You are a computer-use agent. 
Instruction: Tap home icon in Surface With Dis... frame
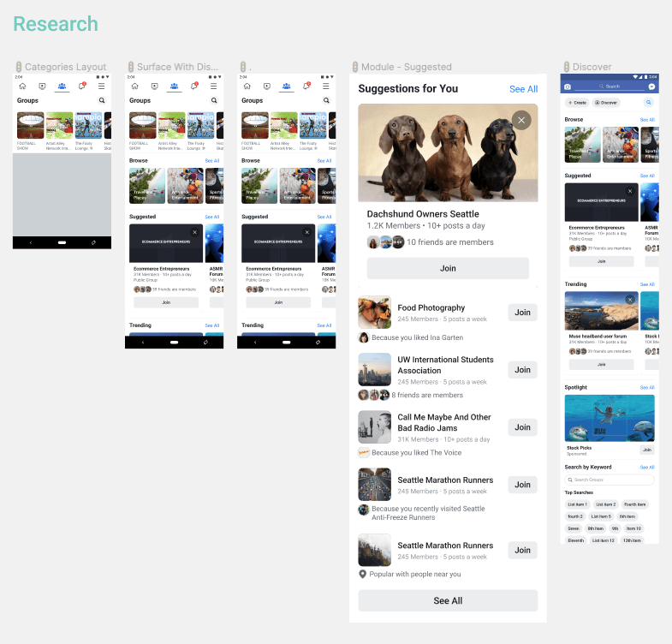pos(135,86)
